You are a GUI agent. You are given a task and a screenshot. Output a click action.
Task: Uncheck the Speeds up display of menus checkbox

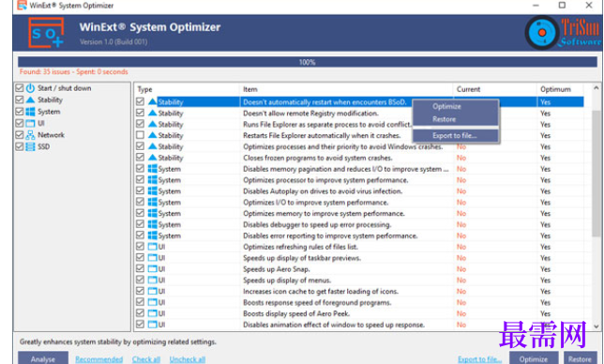[x=141, y=280]
